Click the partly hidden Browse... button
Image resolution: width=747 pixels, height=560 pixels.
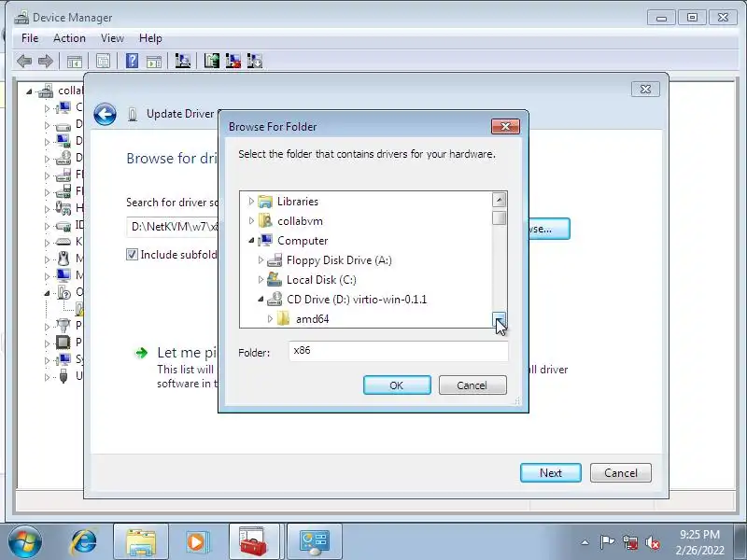click(549, 229)
